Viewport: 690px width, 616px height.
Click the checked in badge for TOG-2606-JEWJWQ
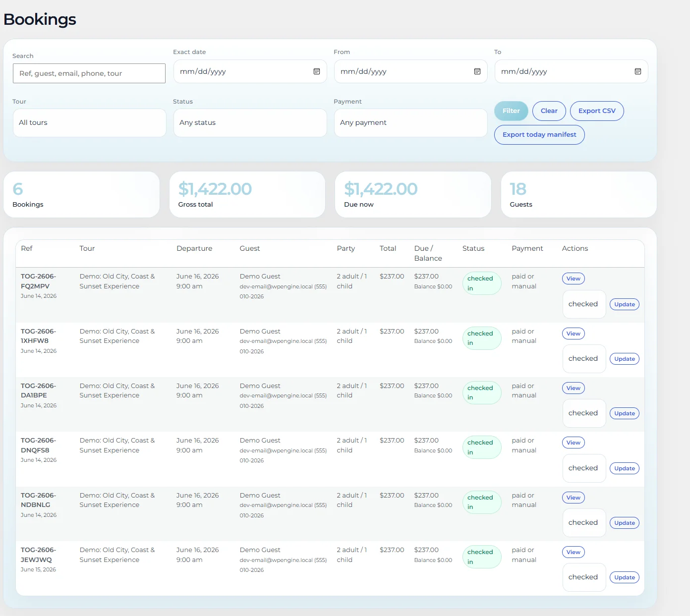(x=482, y=557)
